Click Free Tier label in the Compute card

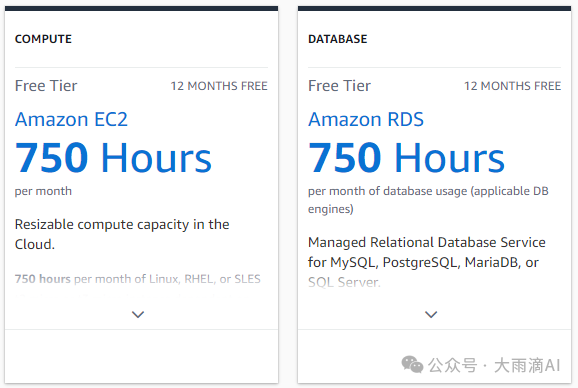point(46,86)
